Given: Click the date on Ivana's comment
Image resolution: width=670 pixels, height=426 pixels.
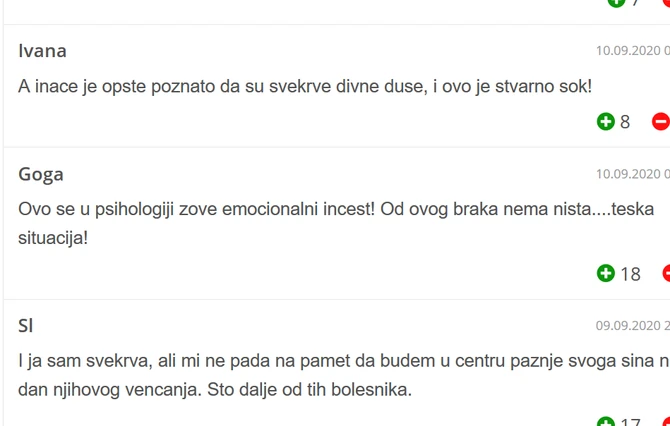Looking at the screenshot, I should [632, 50].
